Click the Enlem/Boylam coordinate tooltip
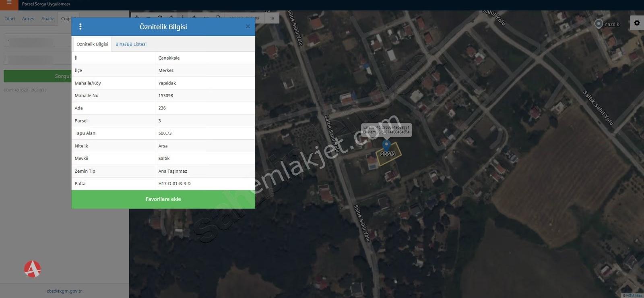Viewport: 644px width, 298px height. point(386,130)
